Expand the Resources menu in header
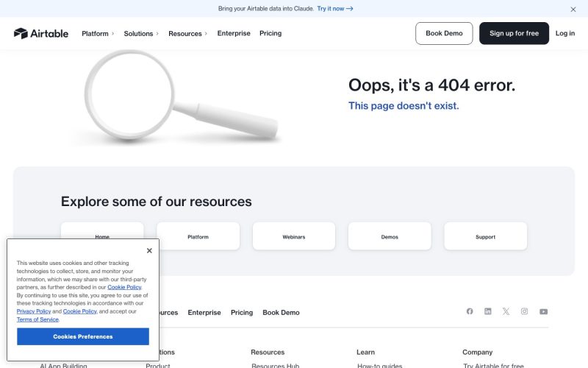588x368 pixels. point(188,33)
